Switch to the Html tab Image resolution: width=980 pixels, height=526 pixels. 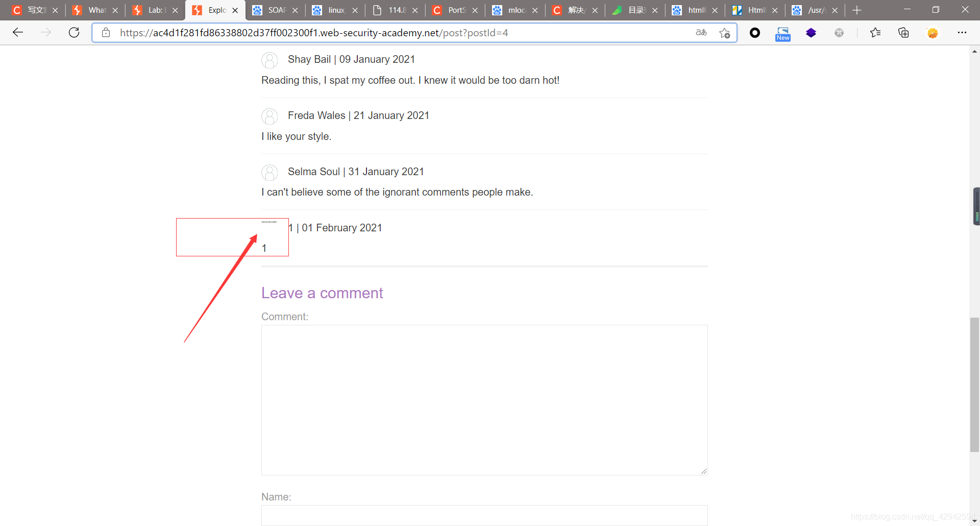point(754,10)
